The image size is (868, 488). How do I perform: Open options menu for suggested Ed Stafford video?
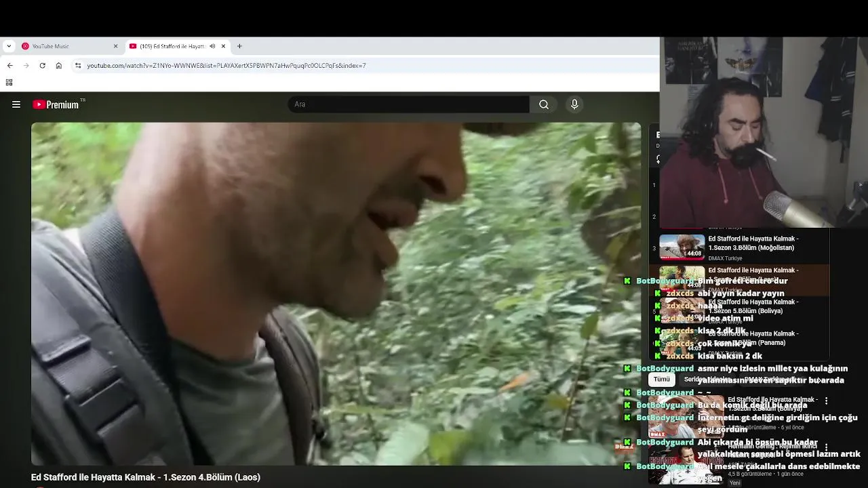826,401
